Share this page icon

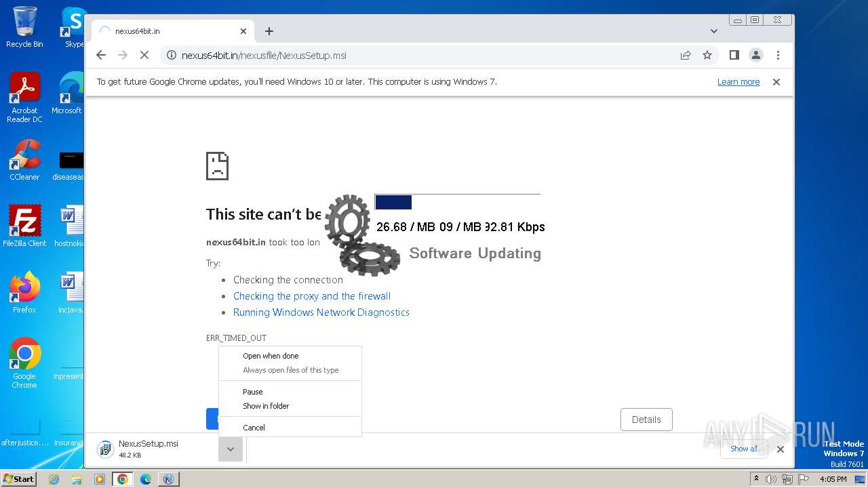click(686, 55)
